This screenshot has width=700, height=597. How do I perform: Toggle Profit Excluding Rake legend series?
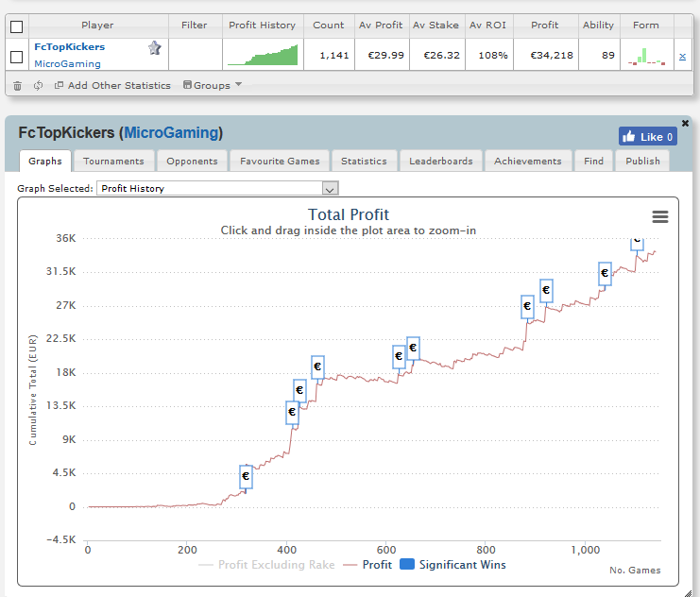click(x=266, y=565)
